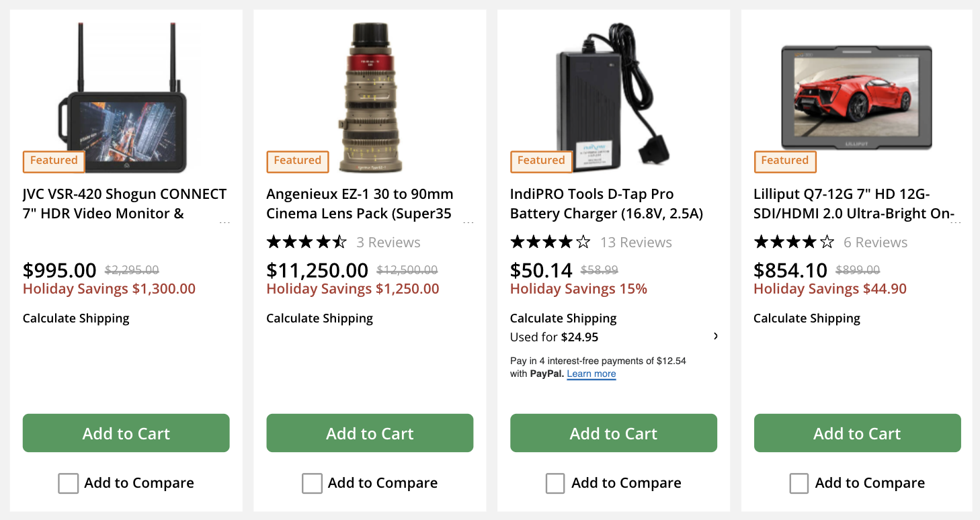Tick Add to Compare for Angenieux lens
Viewport: 980px width, 520px height.
pos(312,483)
